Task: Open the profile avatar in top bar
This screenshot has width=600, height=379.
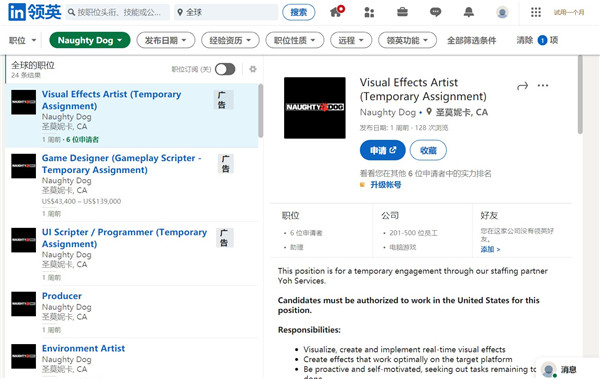Action: (502, 12)
